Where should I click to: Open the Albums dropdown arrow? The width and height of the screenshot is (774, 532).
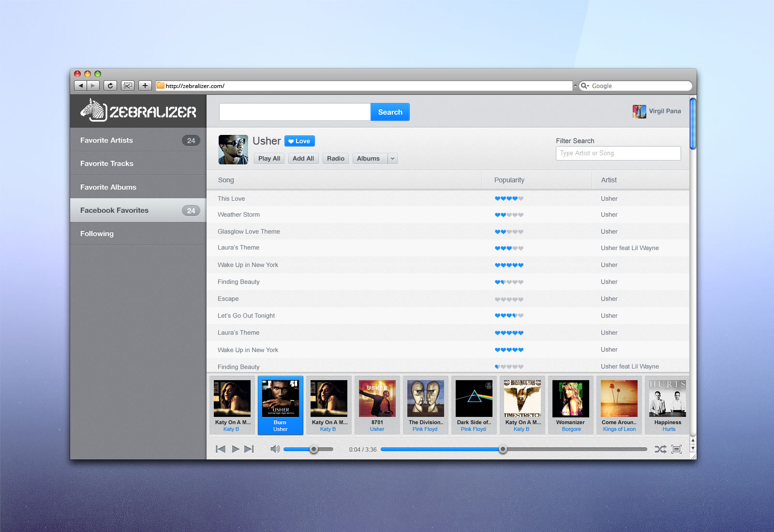392,159
